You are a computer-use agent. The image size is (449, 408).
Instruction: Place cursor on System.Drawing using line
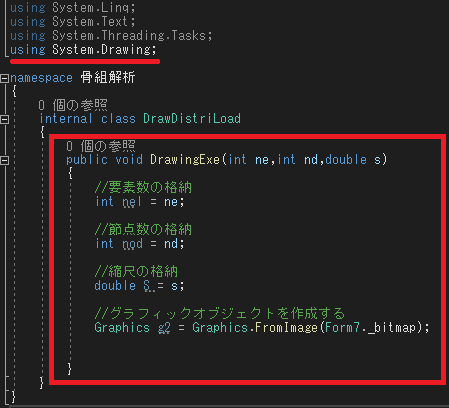click(x=83, y=50)
